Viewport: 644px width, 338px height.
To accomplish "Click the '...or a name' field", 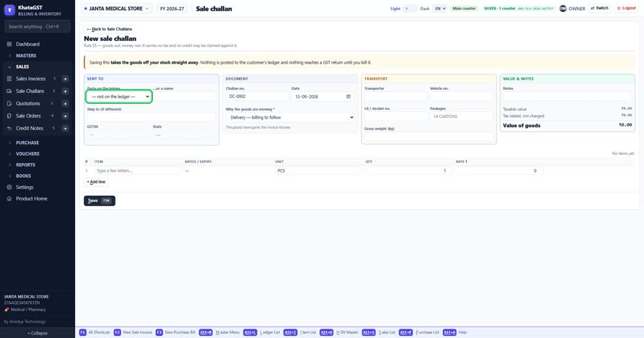I will pos(184,97).
